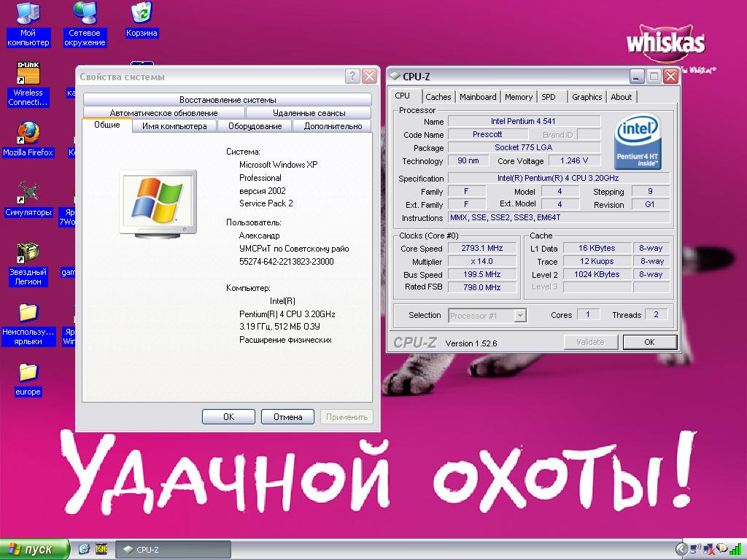Click the help question mark in Свойства системы

352,76
